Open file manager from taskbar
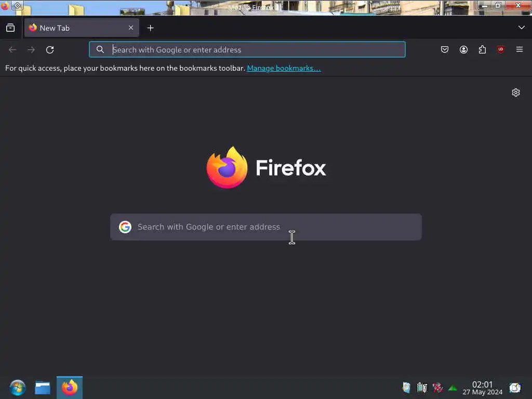Image resolution: width=532 pixels, height=399 pixels. (x=43, y=388)
